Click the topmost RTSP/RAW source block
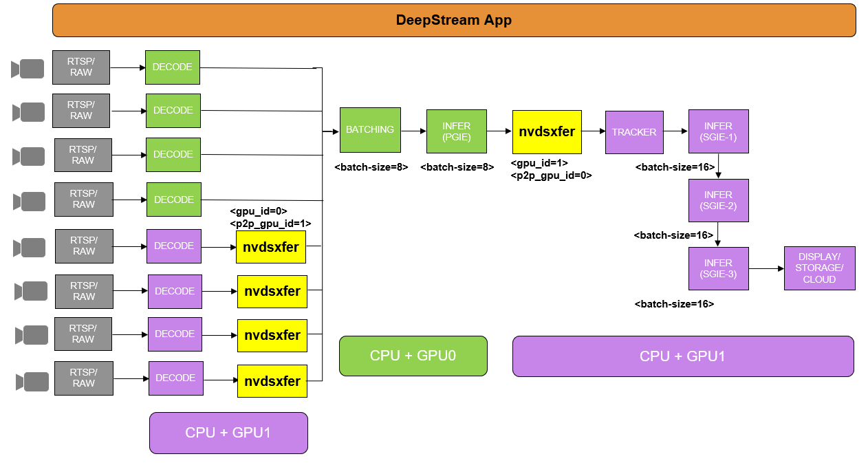The height and width of the screenshot is (463, 868). 81,67
